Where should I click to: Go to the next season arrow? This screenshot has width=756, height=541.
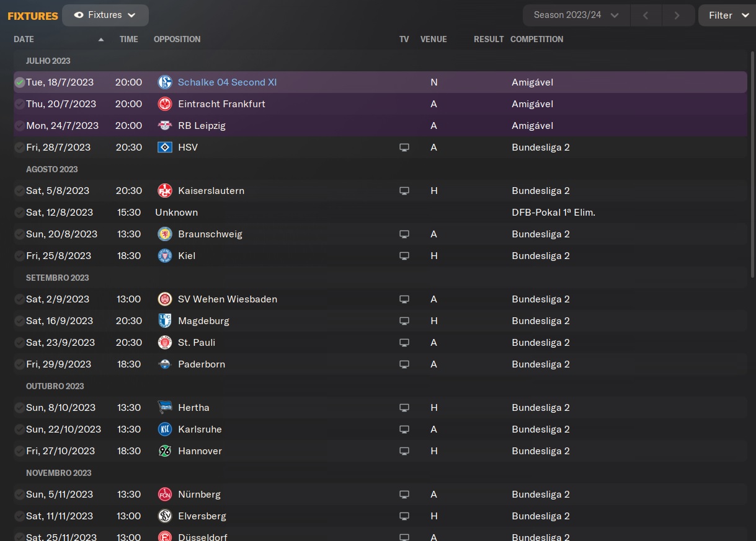[x=677, y=15]
